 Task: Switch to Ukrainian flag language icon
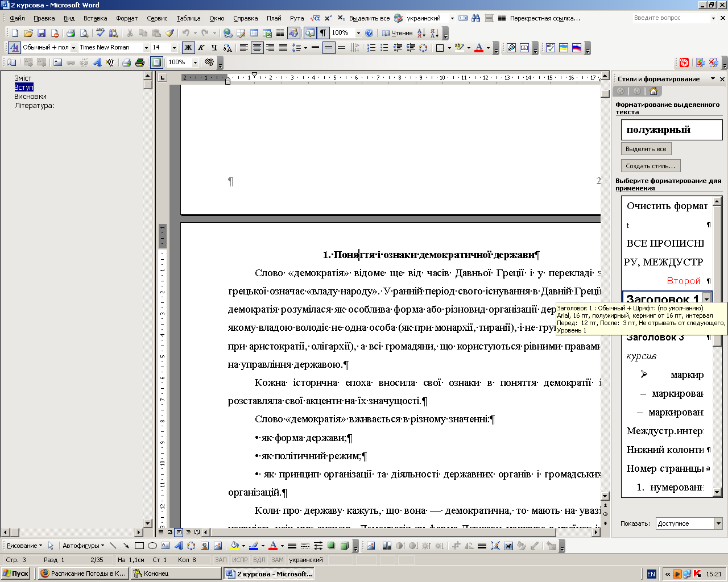tap(564, 48)
